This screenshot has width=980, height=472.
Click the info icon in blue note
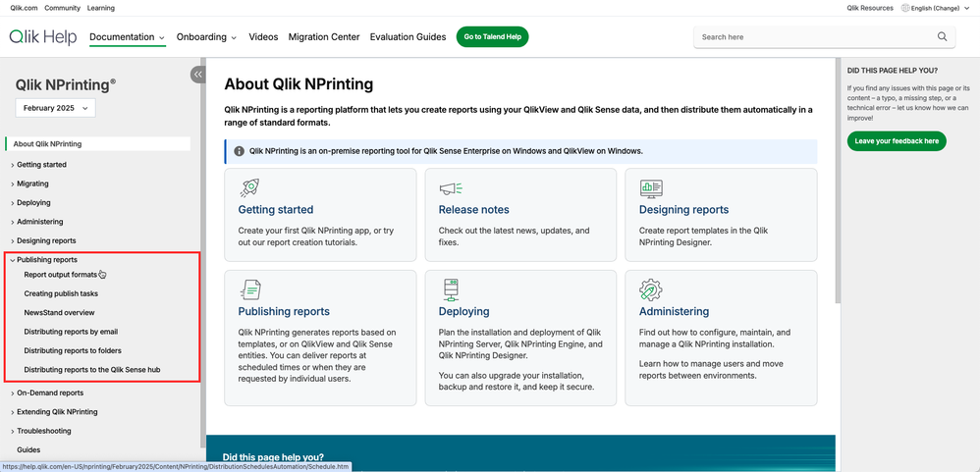tap(239, 151)
